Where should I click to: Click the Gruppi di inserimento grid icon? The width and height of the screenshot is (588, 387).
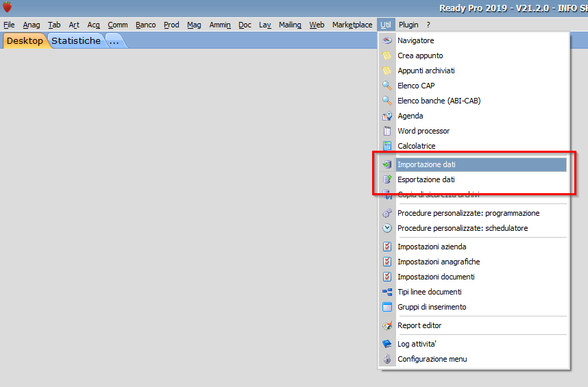pos(387,307)
